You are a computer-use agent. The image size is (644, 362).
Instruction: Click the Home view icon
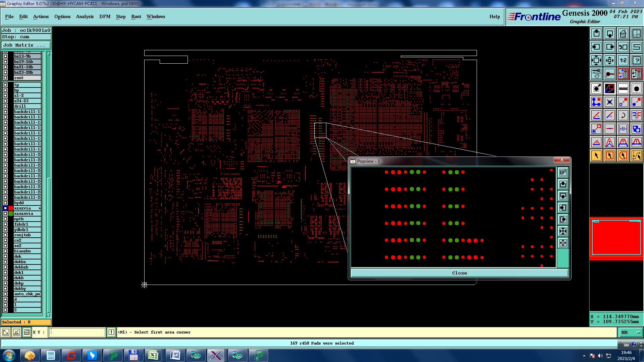(x=623, y=34)
